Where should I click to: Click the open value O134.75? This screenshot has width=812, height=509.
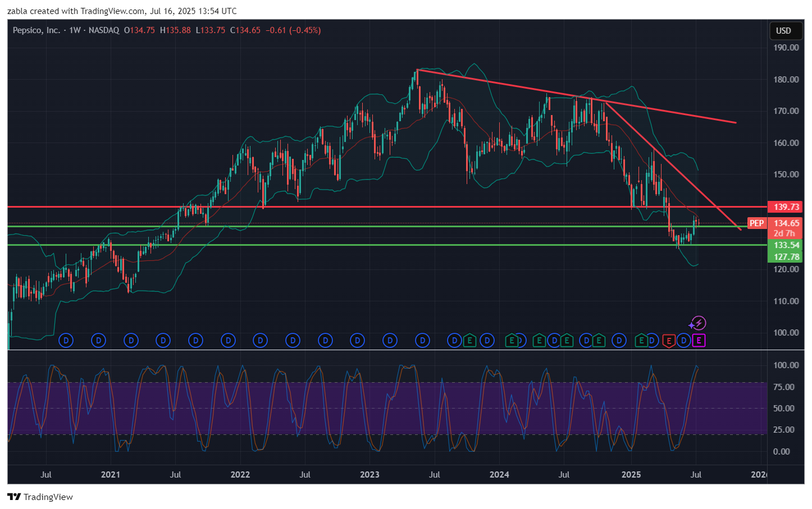pyautogui.click(x=139, y=30)
